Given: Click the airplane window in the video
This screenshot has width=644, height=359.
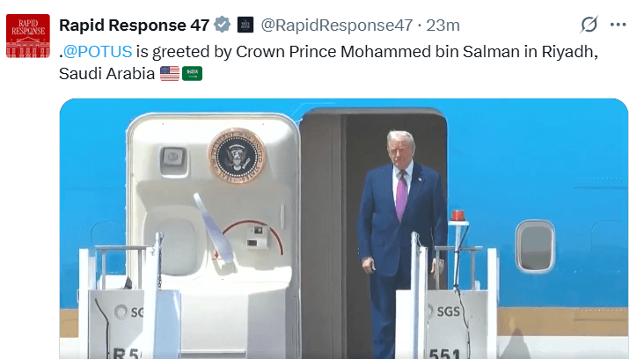Looking at the screenshot, I should pos(535,246).
